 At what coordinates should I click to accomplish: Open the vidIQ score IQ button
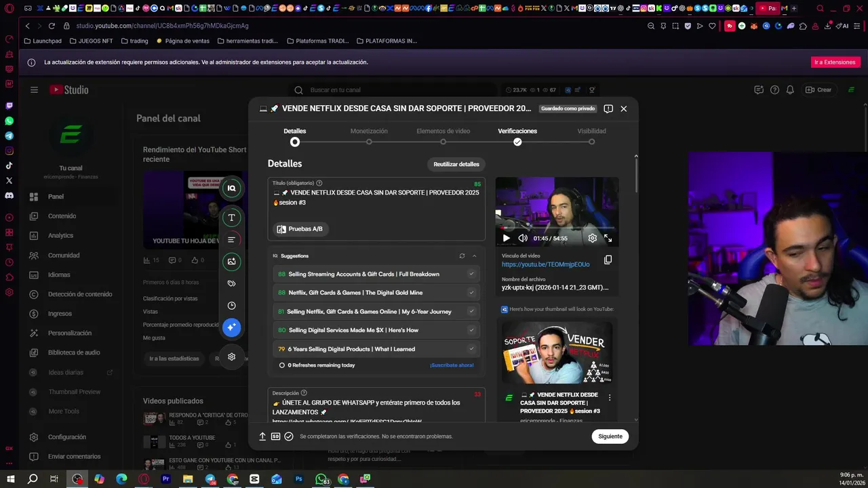[231, 188]
